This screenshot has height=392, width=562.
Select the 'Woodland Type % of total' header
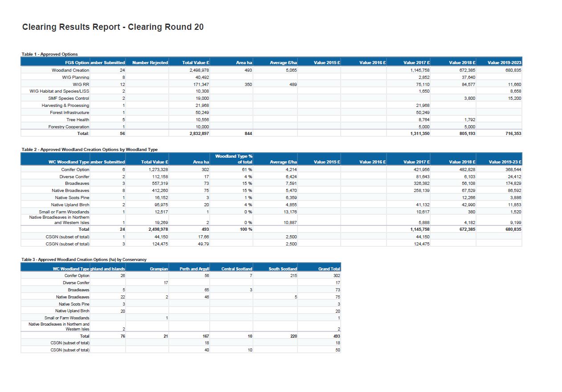(233, 159)
